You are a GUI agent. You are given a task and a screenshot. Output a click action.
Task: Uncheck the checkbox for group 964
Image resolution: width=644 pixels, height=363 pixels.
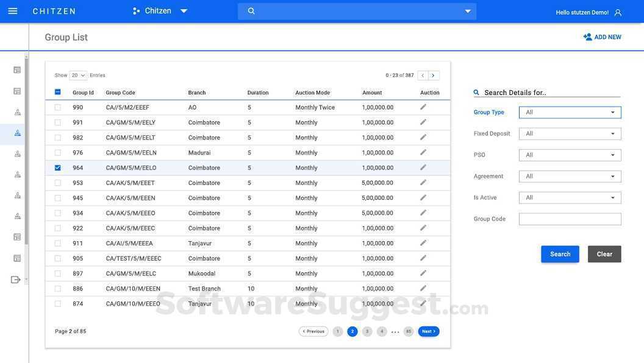tap(58, 168)
